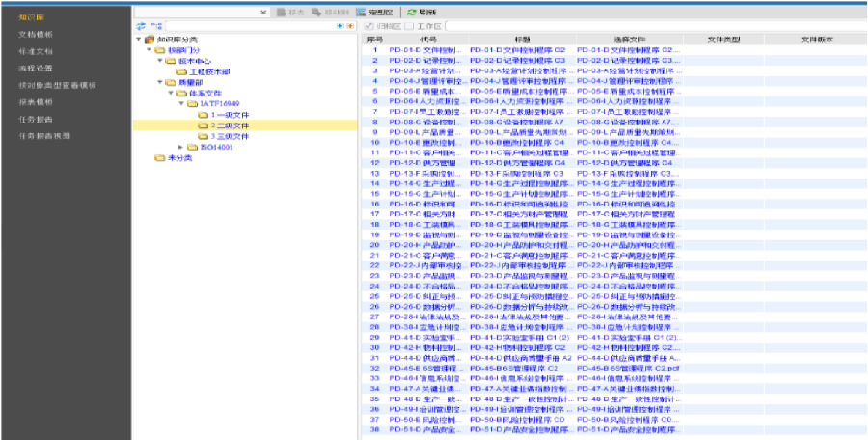Click the refresh icon above the tree
This screenshot has width=868, height=440.
pos(142,25)
